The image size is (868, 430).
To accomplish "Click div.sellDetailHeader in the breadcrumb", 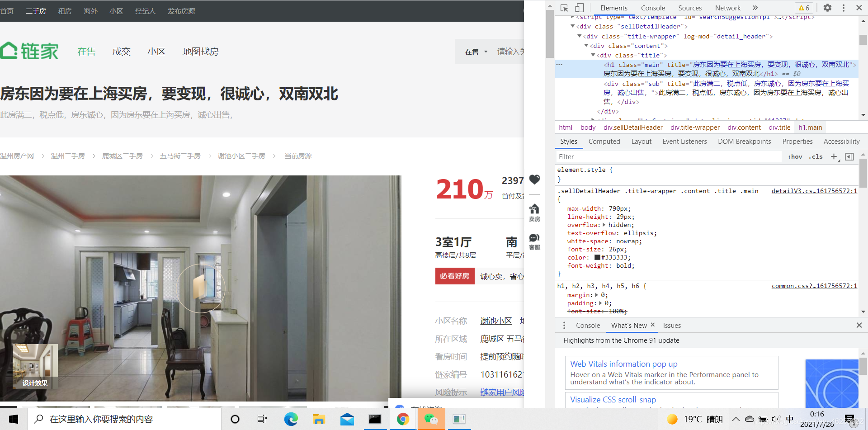I will [633, 128].
